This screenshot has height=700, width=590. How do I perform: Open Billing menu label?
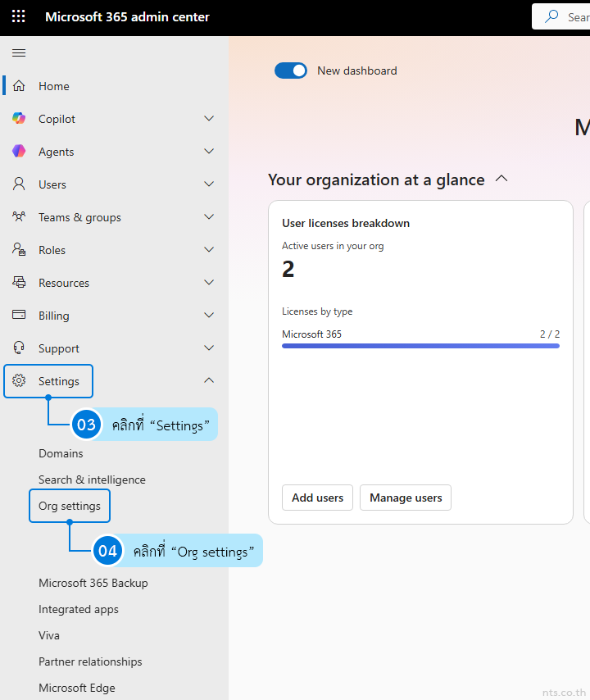53,316
